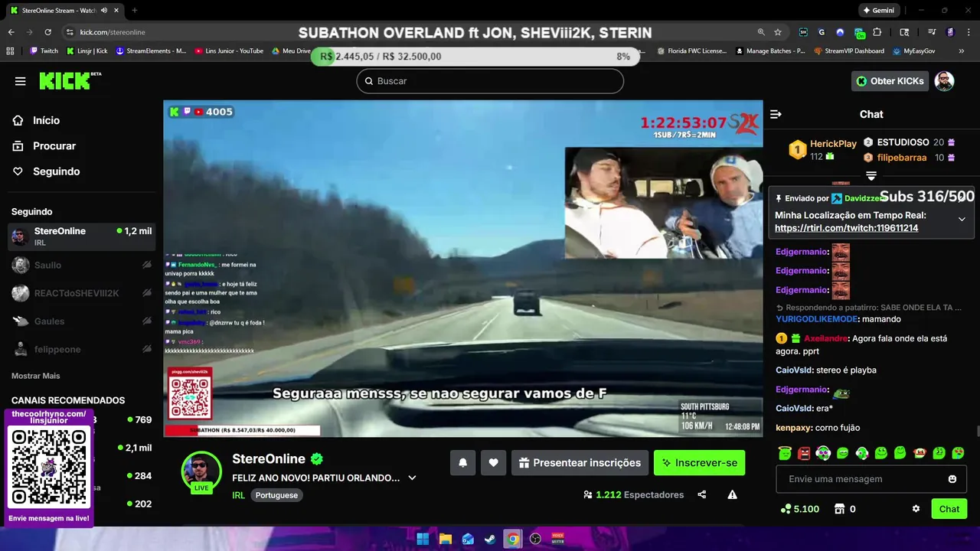Go back in browser history
The width and height of the screenshot is (980, 551).
pyautogui.click(x=11, y=32)
